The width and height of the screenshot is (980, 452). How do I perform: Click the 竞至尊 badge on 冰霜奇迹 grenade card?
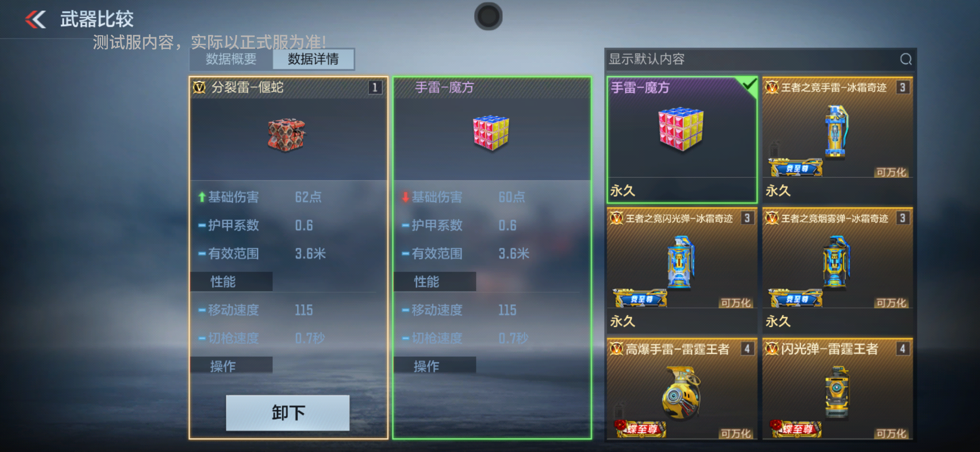[x=796, y=168]
